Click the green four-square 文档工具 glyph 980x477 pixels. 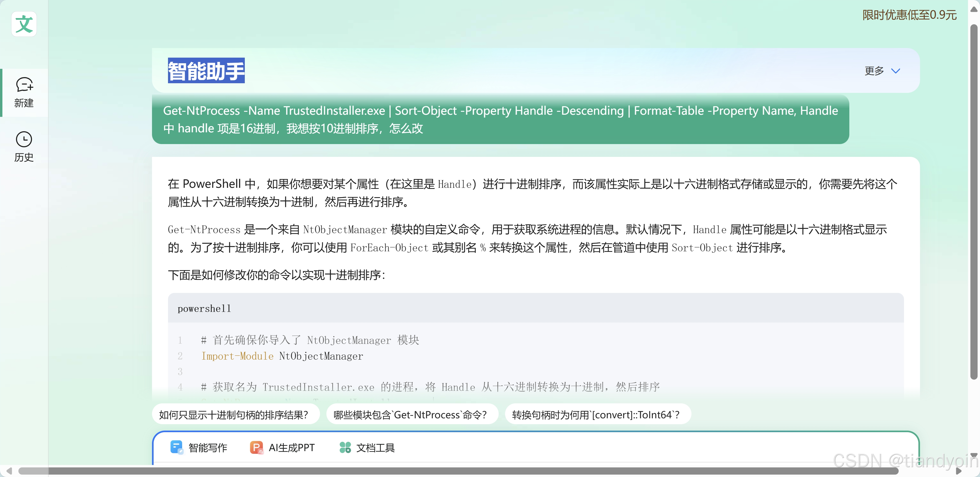click(x=345, y=448)
